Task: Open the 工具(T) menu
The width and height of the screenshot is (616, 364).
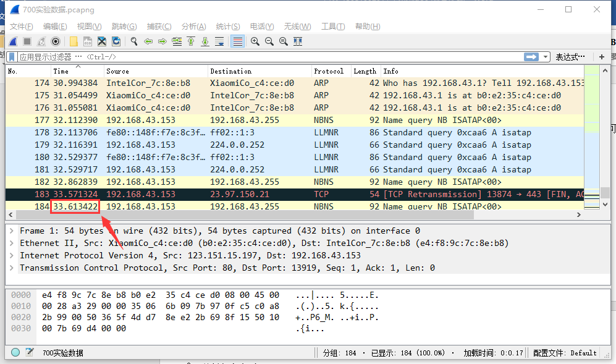Action: (333, 27)
